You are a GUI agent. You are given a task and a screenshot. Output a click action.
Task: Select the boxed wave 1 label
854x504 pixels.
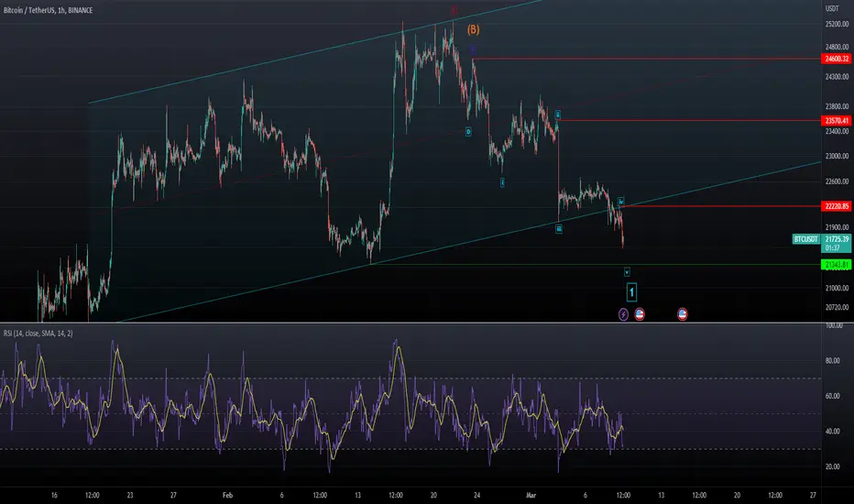pyautogui.click(x=631, y=292)
